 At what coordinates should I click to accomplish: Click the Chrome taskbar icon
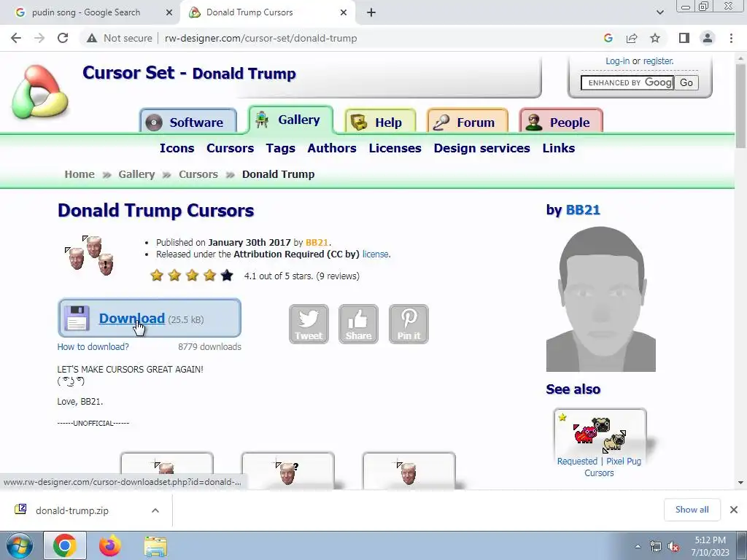coord(65,545)
